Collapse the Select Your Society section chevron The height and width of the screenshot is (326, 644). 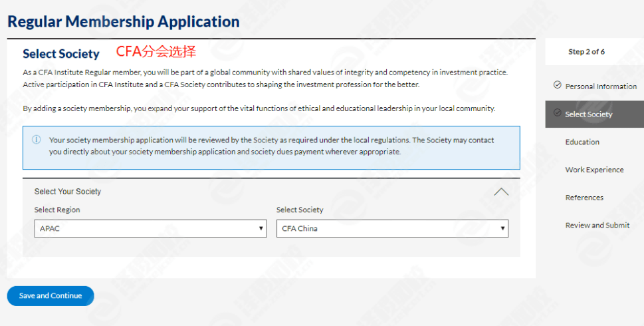point(500,192)
